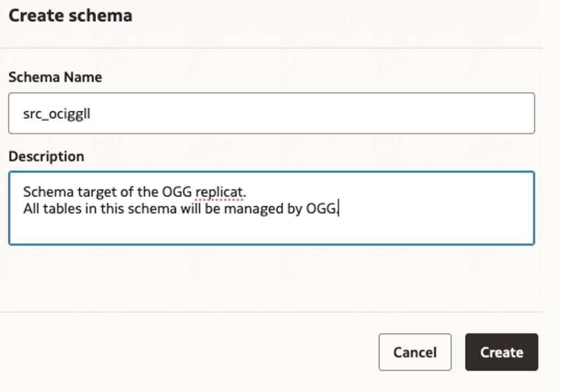This screenshot has width=561, height=392.
Task: Click the phrase 'this schema' in description
Action: coord(134,209)
